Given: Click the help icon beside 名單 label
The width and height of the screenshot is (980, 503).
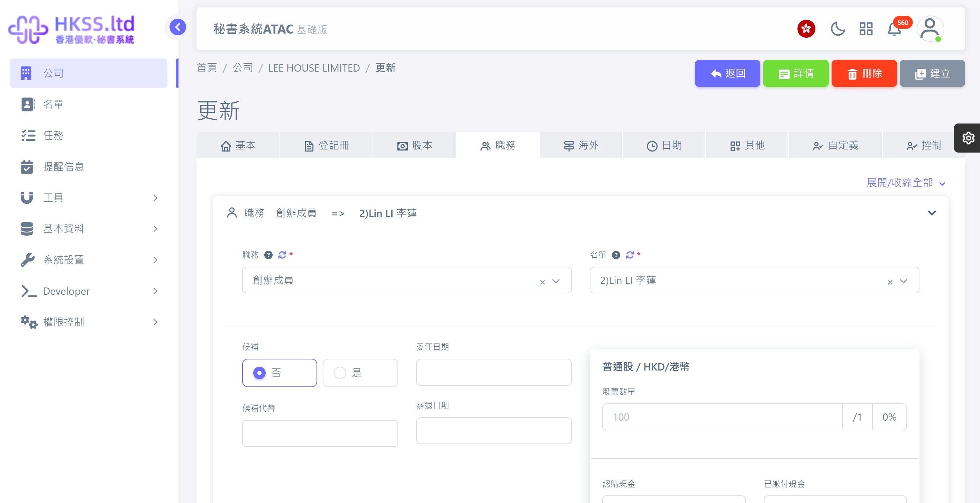Looking at the screenshot, I should 616,255.
